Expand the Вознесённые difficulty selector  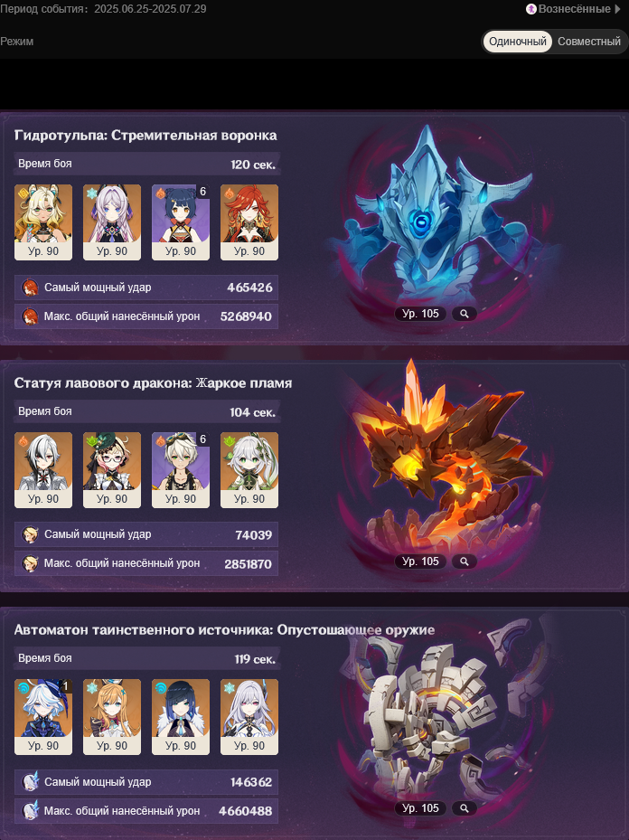click(573, 9)
